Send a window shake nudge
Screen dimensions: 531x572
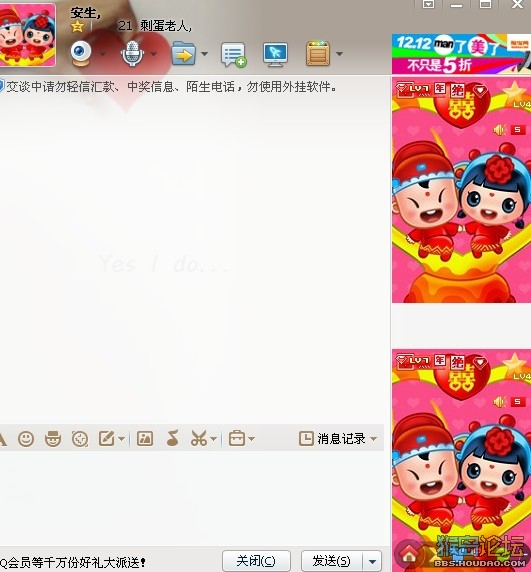click(80, 438)
